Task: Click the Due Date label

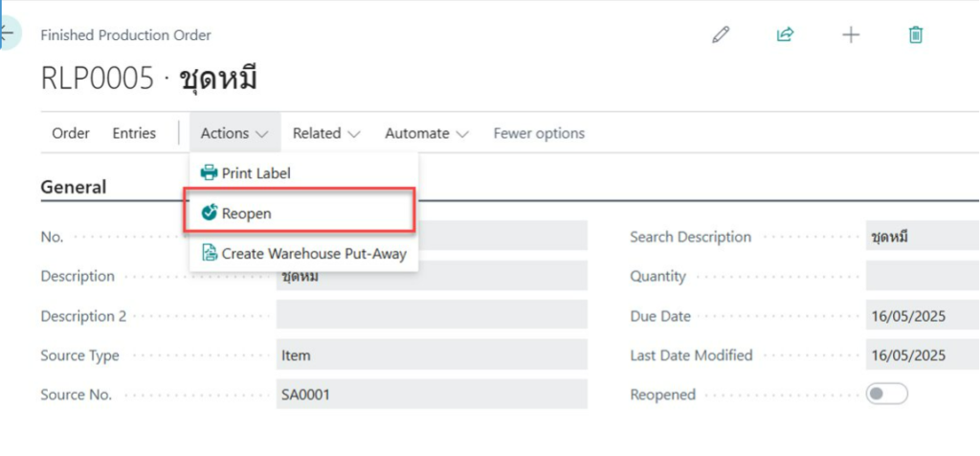Action: (660, 316)
